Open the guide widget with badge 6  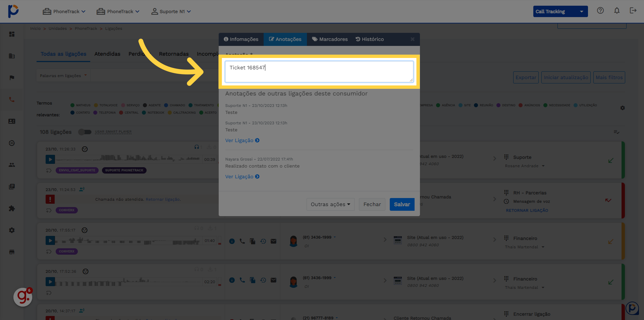point(23,297)
